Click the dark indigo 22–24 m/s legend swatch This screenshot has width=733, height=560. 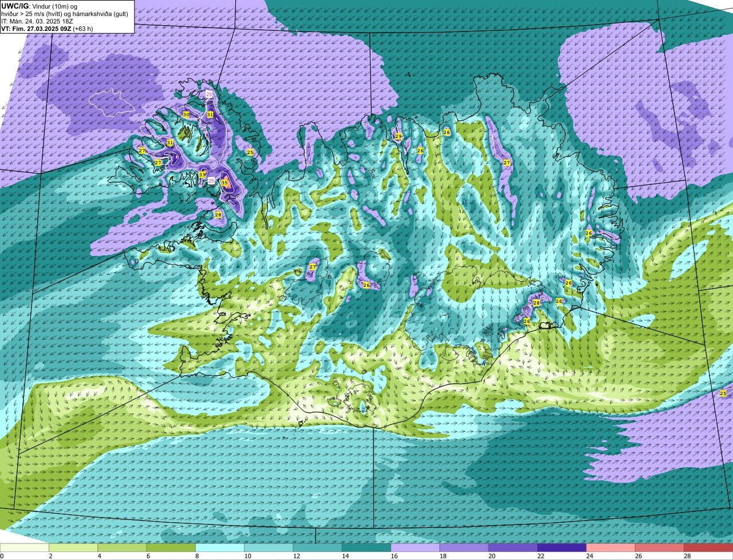[x=562, y=548]
